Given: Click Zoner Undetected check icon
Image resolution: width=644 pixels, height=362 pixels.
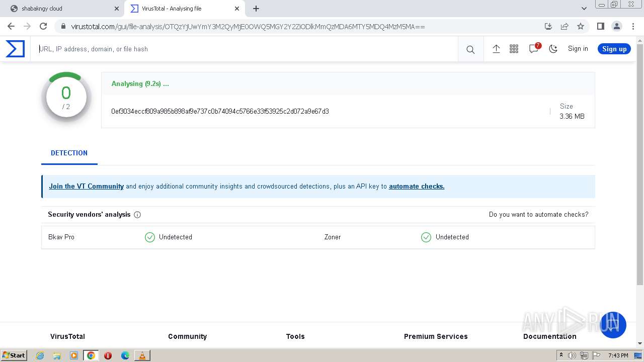Looking at the screenshot, I should [x=426, y=237].
